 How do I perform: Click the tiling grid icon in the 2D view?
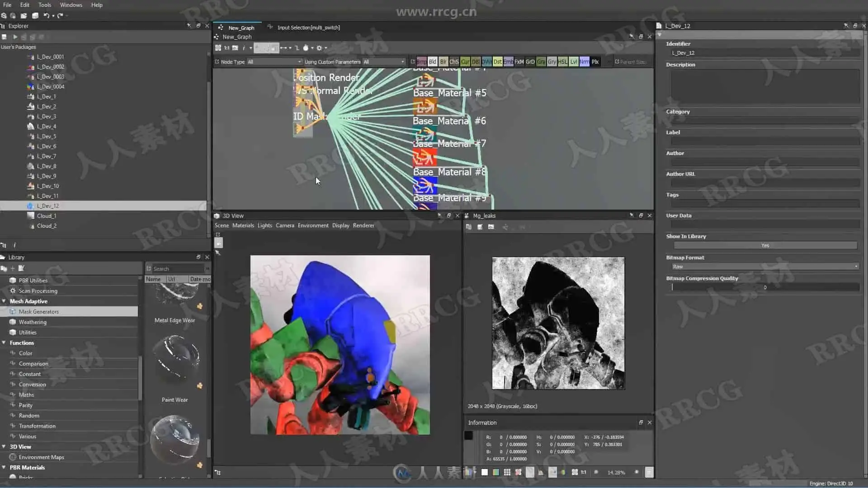(x=507, y=472)
